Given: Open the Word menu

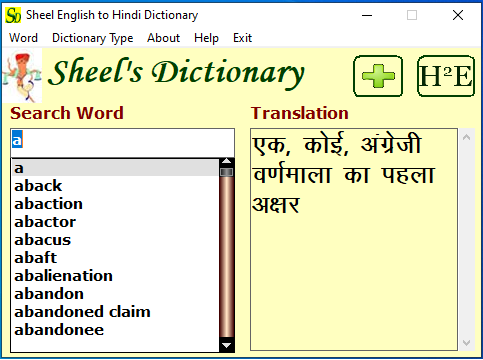Looking at the screenshot, I should click(x=23, y=38).
